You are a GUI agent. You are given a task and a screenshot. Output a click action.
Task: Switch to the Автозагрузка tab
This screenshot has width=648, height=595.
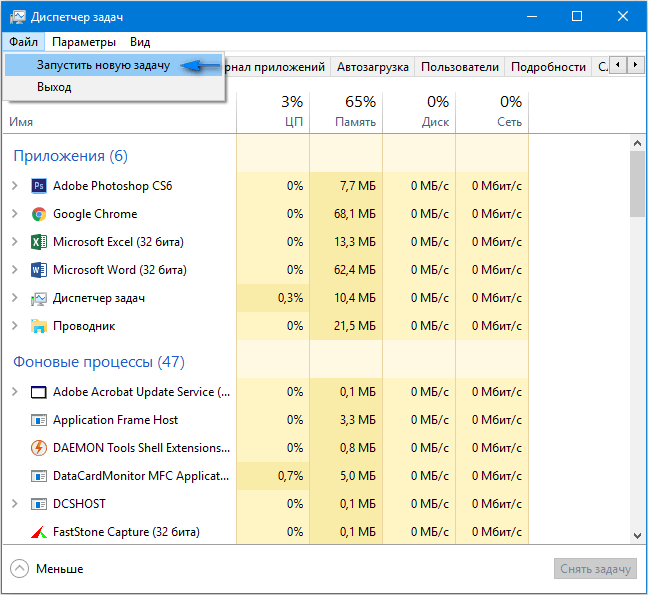[372, 67]
